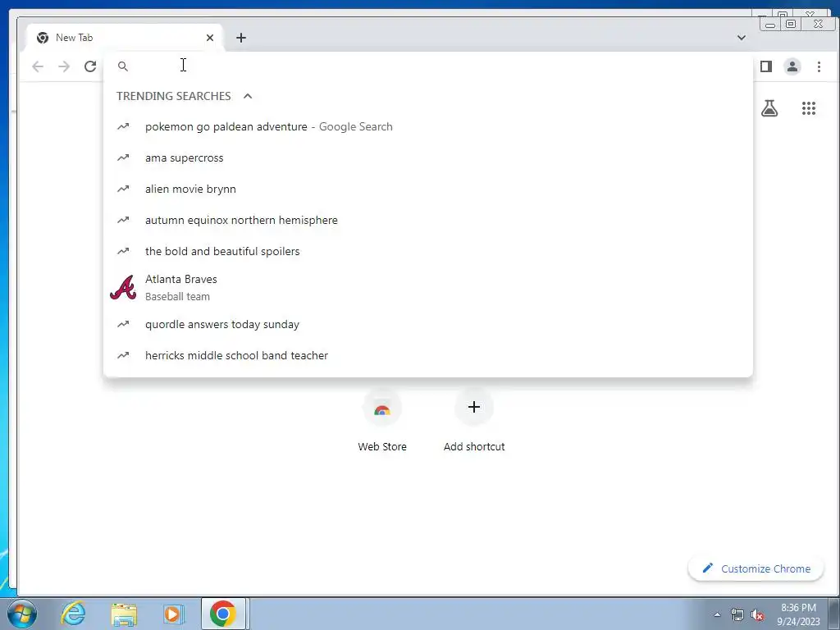Choose the bold and beautiful spoilers
Viewport: 840px width, 630px height.
pyautogui.click(x=428, y=251)
